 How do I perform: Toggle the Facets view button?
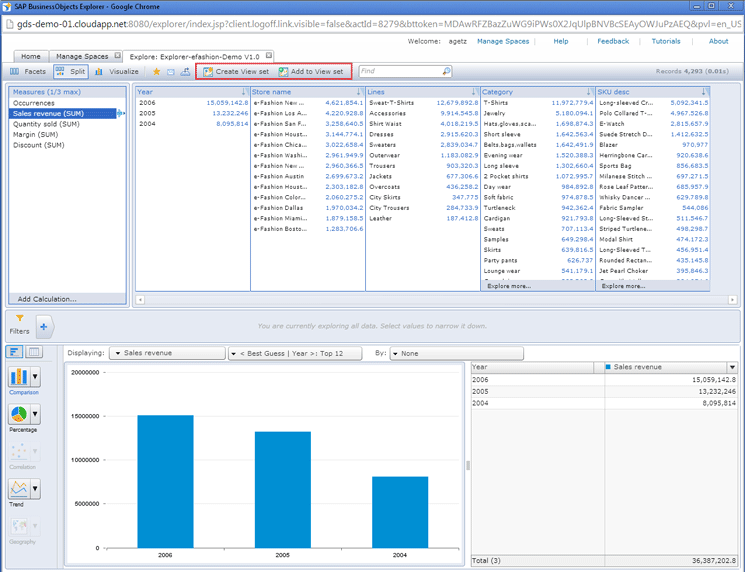point(28,72)
